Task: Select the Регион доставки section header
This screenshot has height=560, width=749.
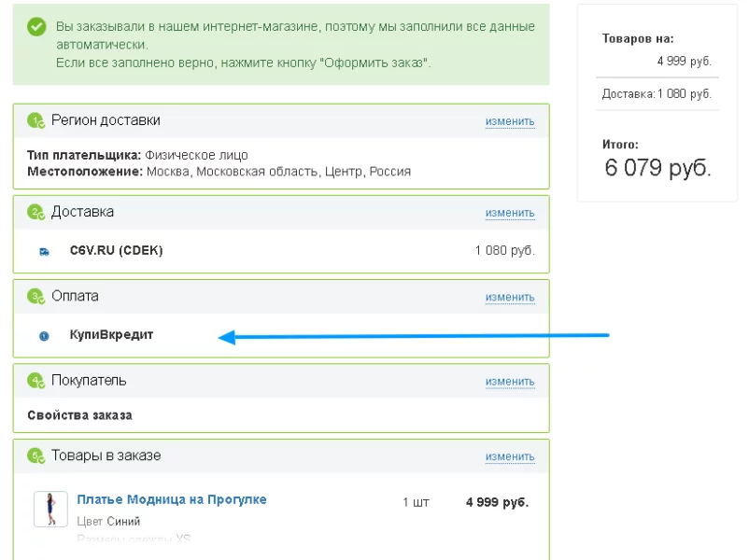Action: [x=106, y=120]
